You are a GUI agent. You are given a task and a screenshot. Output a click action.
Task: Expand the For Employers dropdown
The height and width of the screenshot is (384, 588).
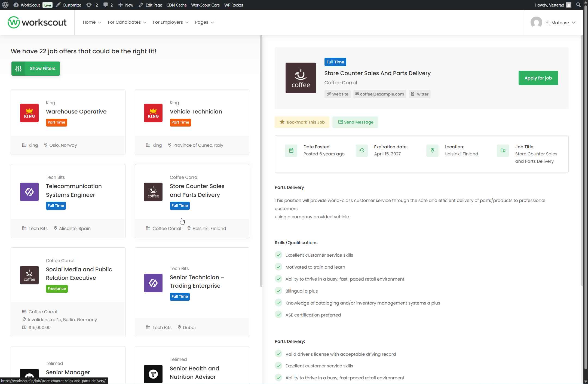171,22
